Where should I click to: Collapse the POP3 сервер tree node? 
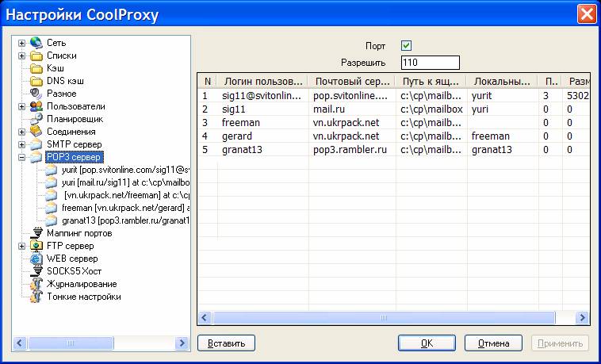(x=22, y=157)
